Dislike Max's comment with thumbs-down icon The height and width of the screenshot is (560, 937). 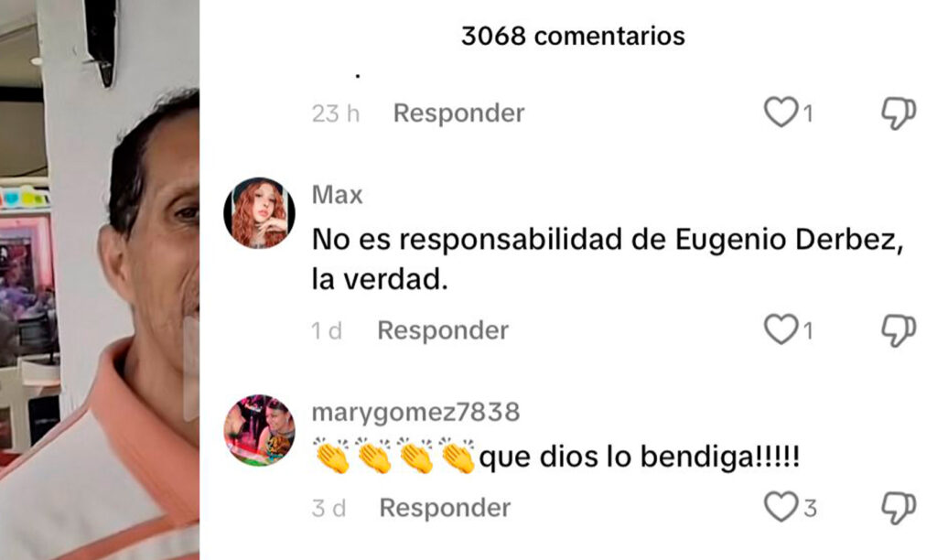tap(899, 330)
